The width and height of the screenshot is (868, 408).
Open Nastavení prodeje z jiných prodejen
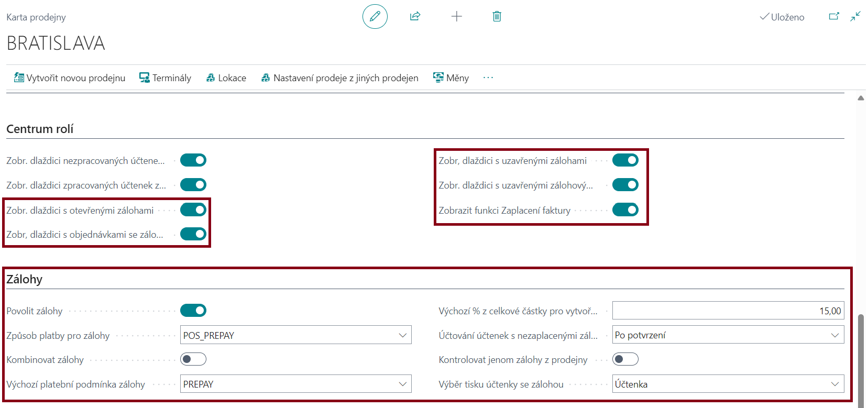tap(340, 78)
